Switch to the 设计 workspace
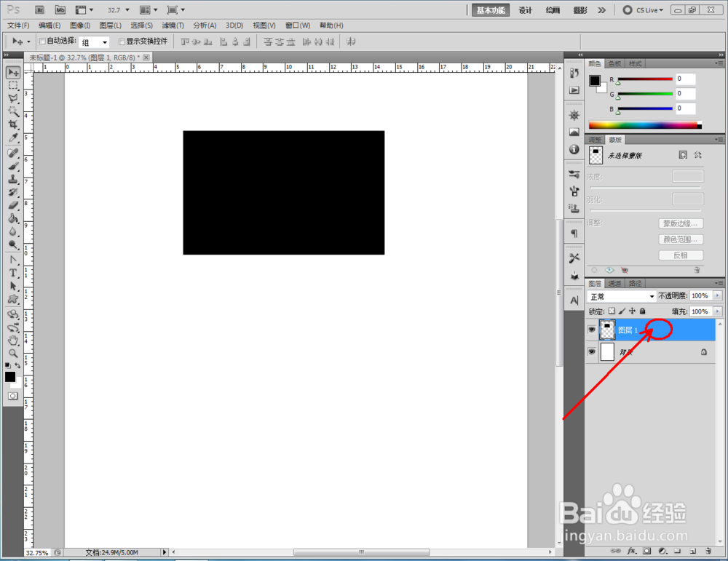The width and height of the screenshot is (728, 561). pos(525,10)
